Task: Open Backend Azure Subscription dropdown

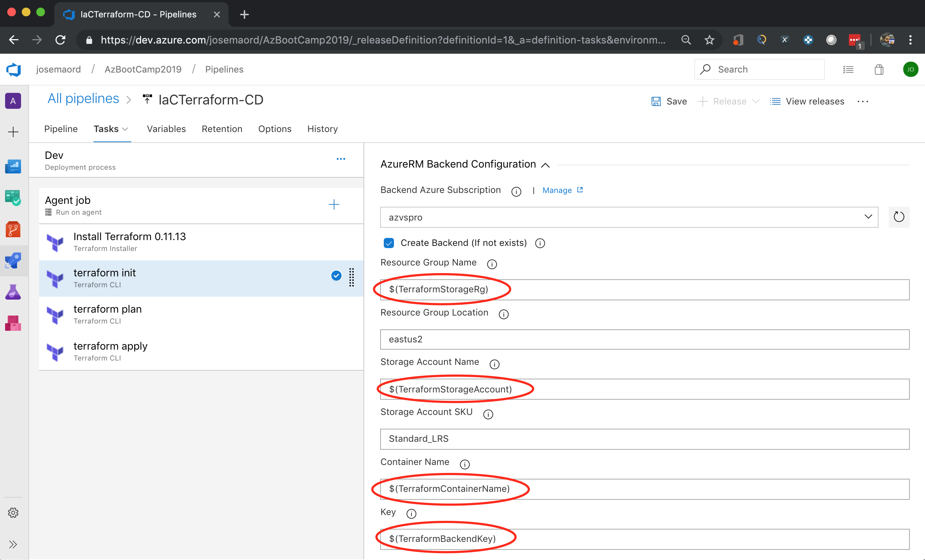Action: click(629, 217)
